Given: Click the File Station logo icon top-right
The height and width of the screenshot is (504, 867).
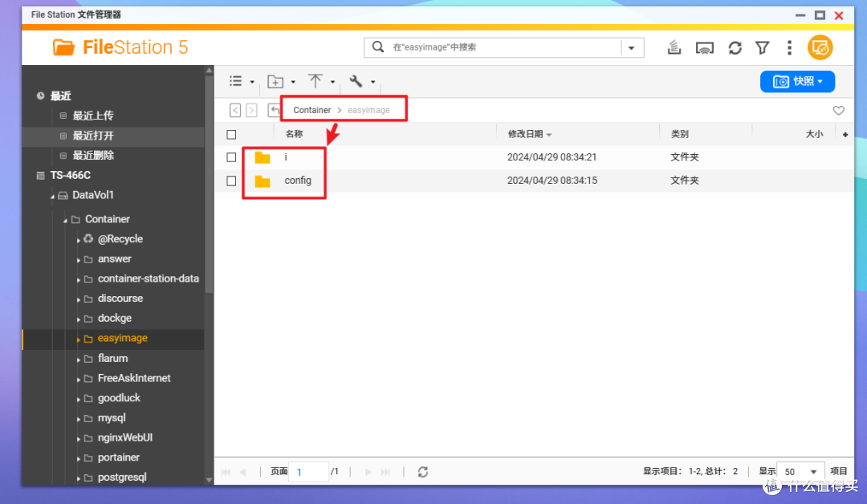Looking at the screenshot, I should point(820,47).
